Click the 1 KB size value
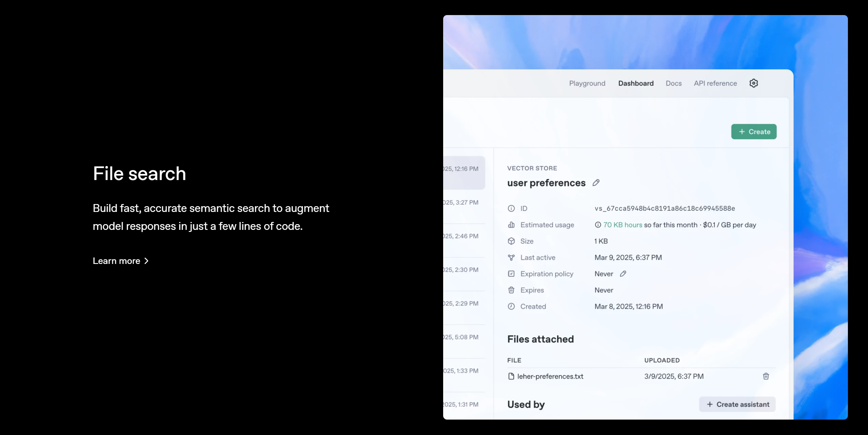Screen dimensions: 868x435 point(601,241)
